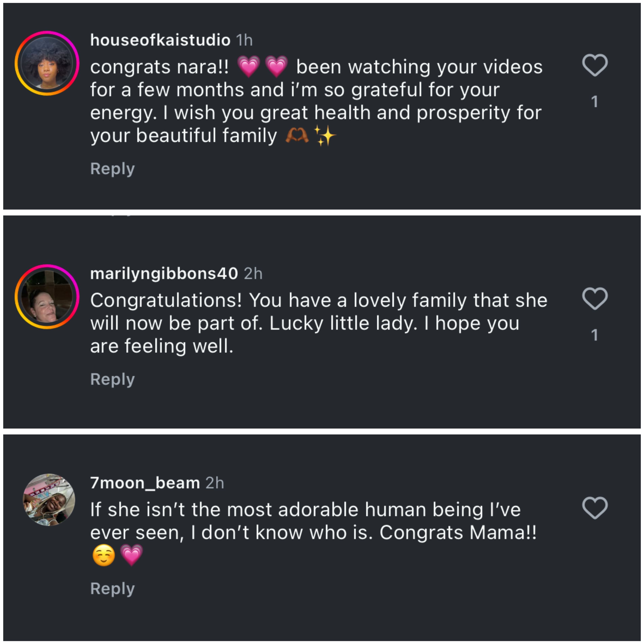View marilyngibbons40's profile avatar story
Image resolution: width=644 pixels, height=644 pixels.
click(x=47, y=297)
